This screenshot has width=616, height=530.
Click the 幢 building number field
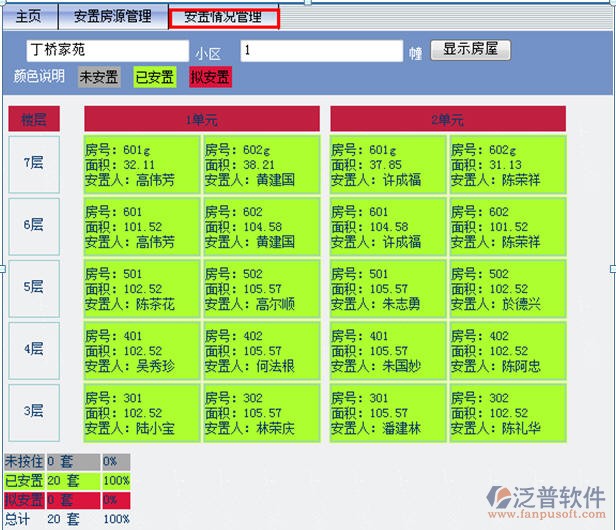(321, 50)
